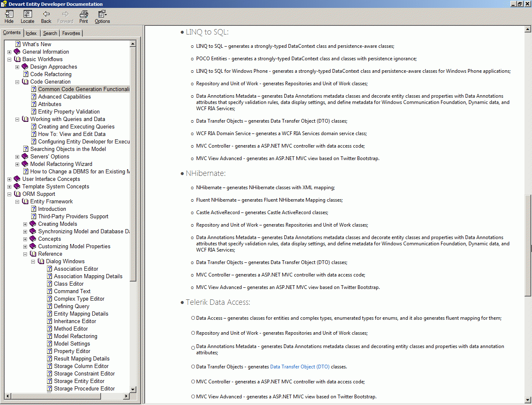Screen dimensions: 532x405
Task: Click the What's New topic icon
Action: point(18,44)
